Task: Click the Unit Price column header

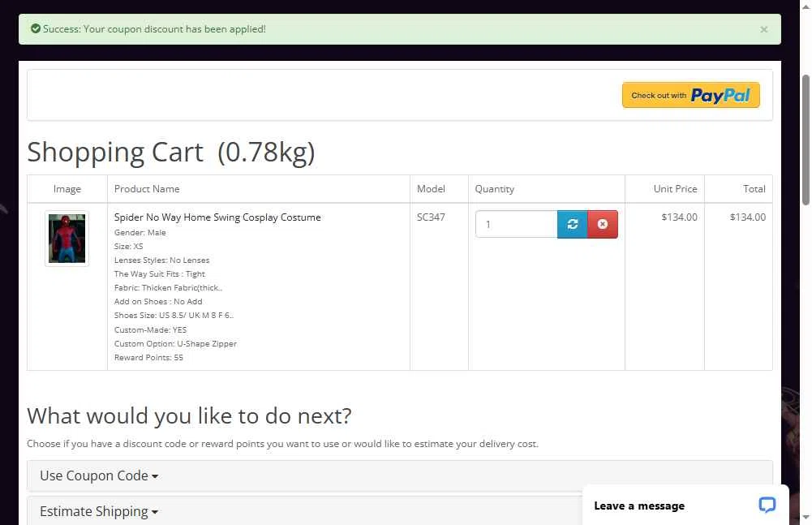Action: pos(675,189)
